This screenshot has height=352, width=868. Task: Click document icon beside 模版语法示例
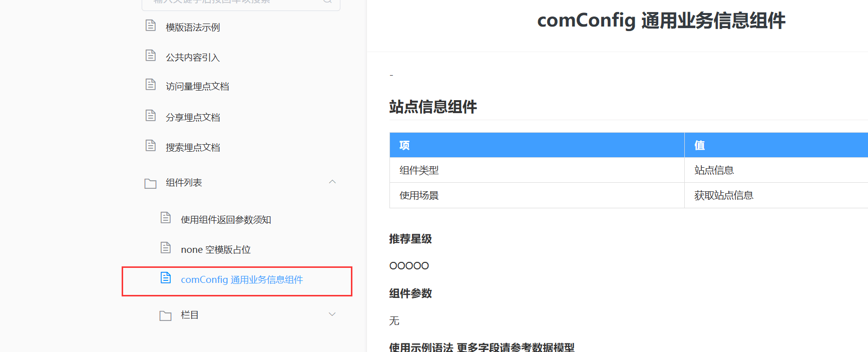[151, 26]
